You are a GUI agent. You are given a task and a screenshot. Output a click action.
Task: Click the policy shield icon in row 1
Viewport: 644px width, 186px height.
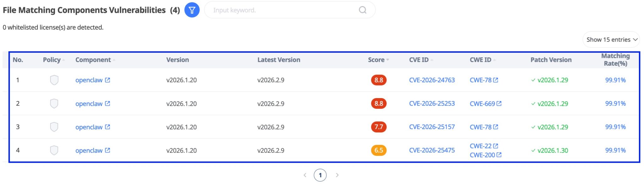[x=54, y=80]
